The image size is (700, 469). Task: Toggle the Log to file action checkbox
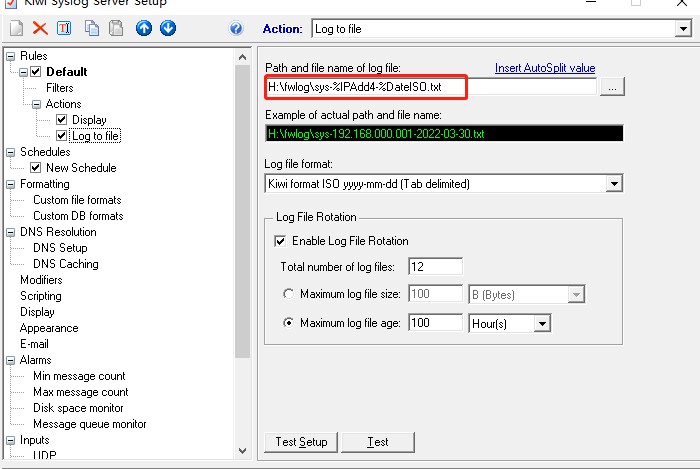pos(62,136)
